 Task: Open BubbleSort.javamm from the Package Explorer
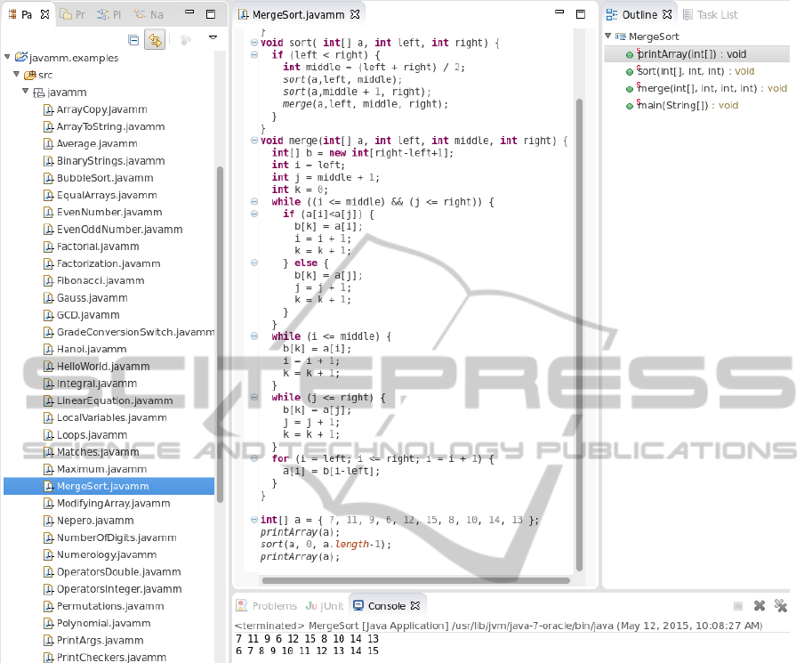105,178
